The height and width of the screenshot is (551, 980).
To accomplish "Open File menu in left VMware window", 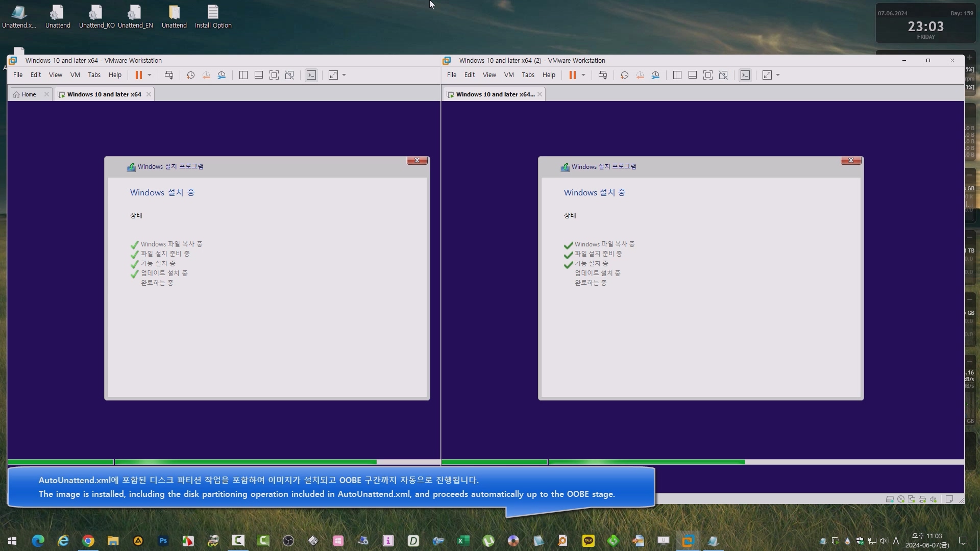I will click(18, 75).
